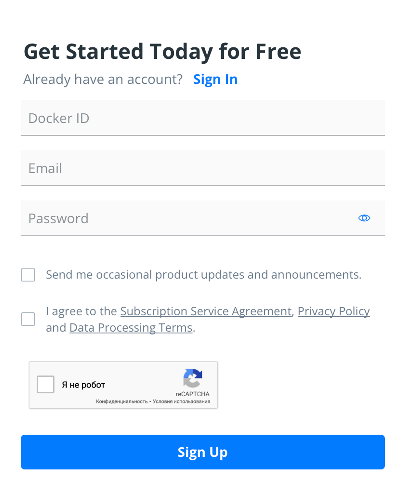The width and height of the screenshot is (420, 504).
Task: Click the 'Get Started Today for Free' heading
Action: [x=162, y=51]
